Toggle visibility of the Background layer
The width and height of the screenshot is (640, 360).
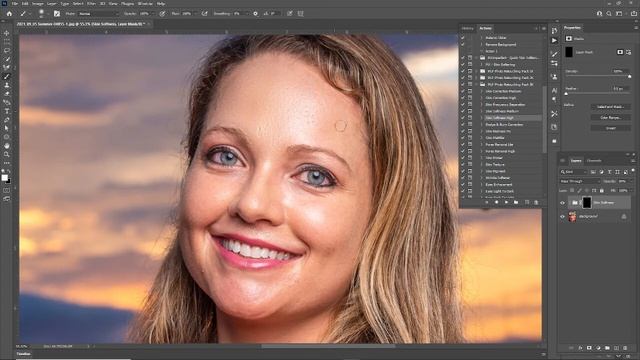pyautogui.click(x=562, y=217)
